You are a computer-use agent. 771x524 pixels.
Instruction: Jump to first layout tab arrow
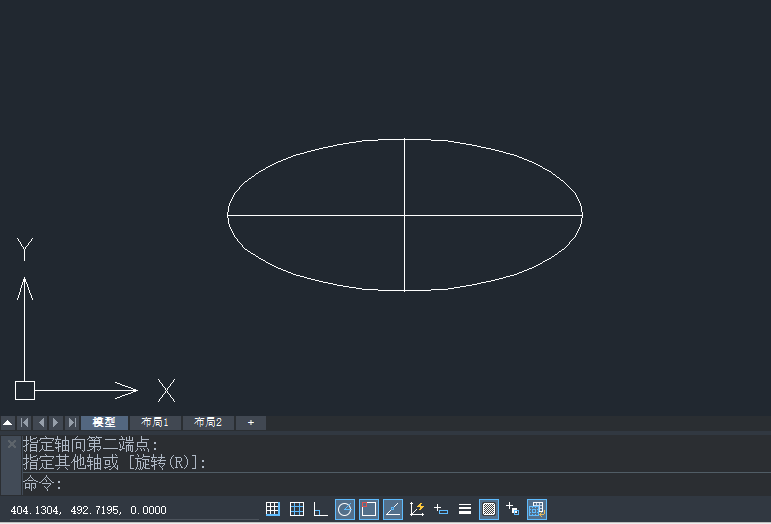25,422
